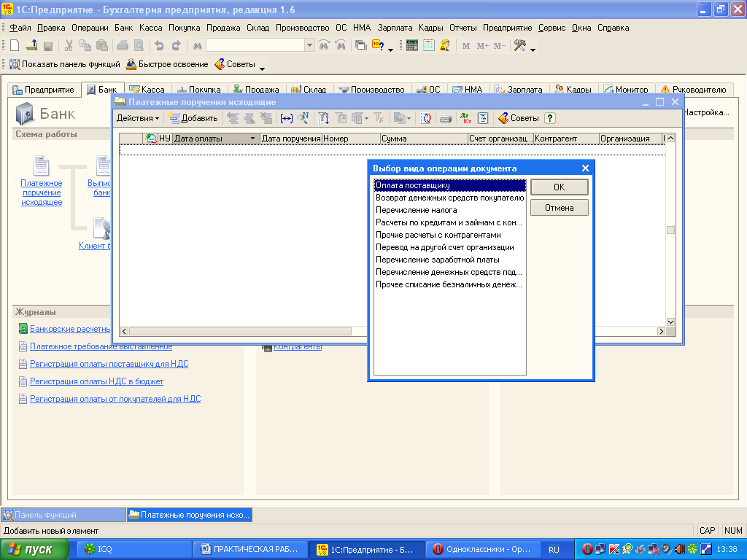747x560 pixels.
Task: Expand the dropdown arrow next to Советы in function bar
Action: pyautogui.click(x=262, y=69)
